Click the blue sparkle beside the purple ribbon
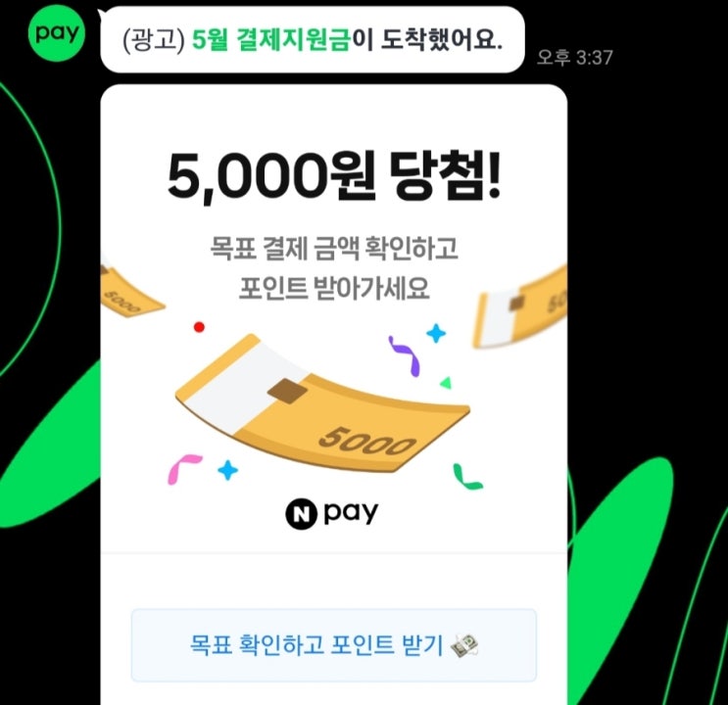 (436, 333)
